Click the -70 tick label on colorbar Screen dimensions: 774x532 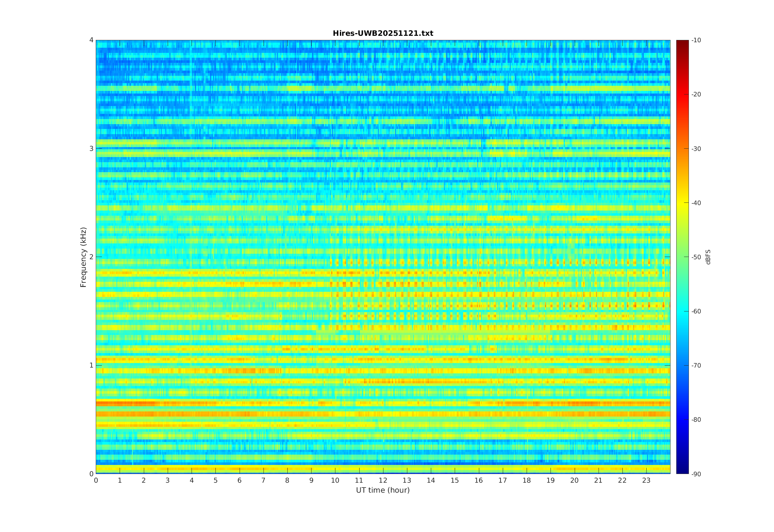point(696,365)
